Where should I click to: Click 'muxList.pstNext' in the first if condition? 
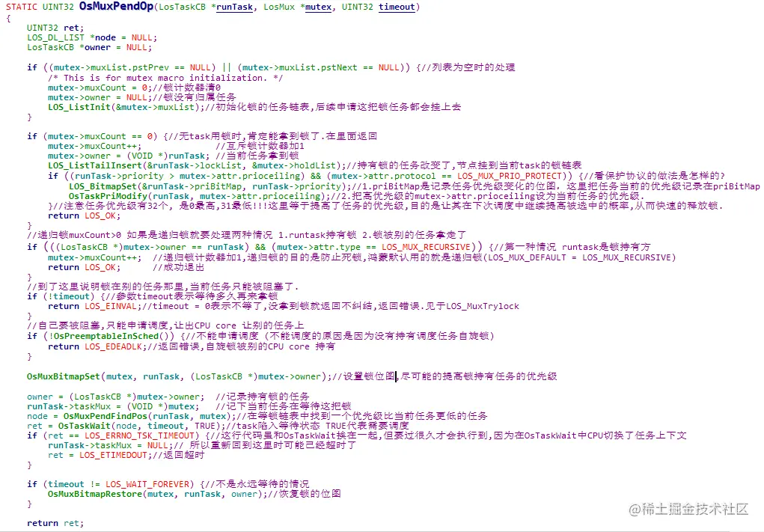318,67
